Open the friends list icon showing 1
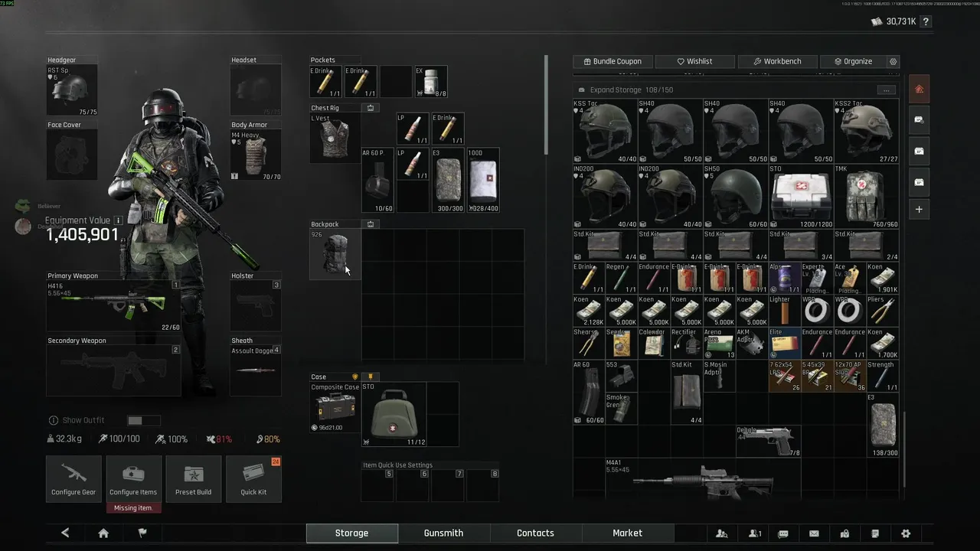 click(x=755, y=533)
